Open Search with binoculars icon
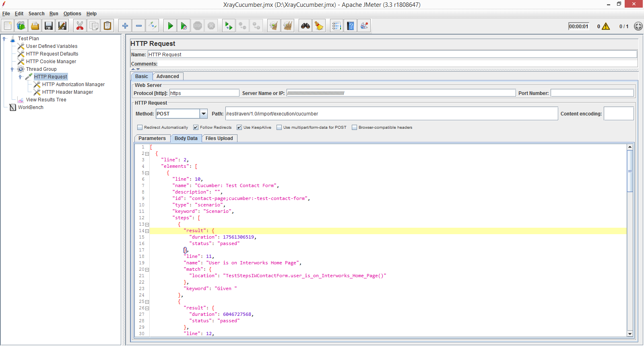 (x=305, y=26)
